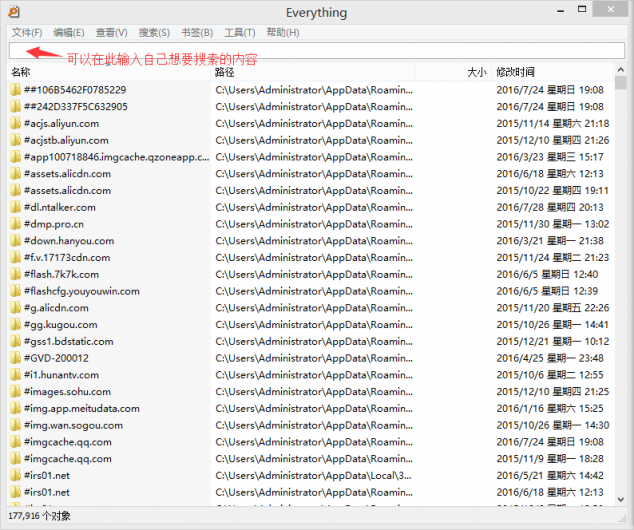Viewport: 634px width, 530px height.
Task: Select the ##106B5462F0785229 name text
Action: (75, 90)
